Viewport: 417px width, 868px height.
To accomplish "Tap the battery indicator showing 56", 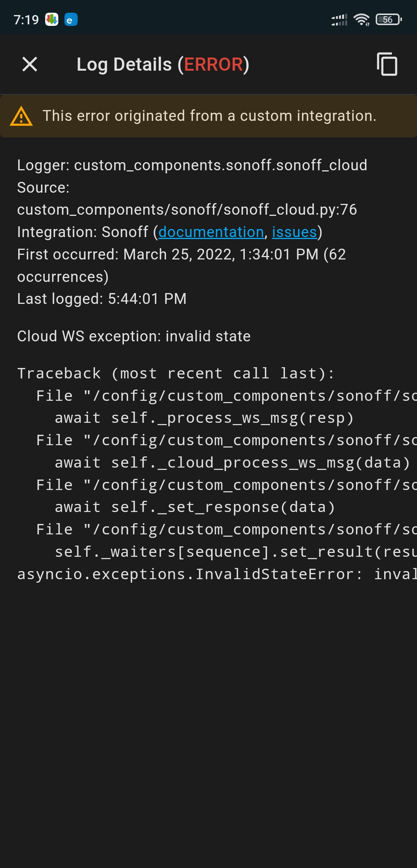I will point(388,19).
